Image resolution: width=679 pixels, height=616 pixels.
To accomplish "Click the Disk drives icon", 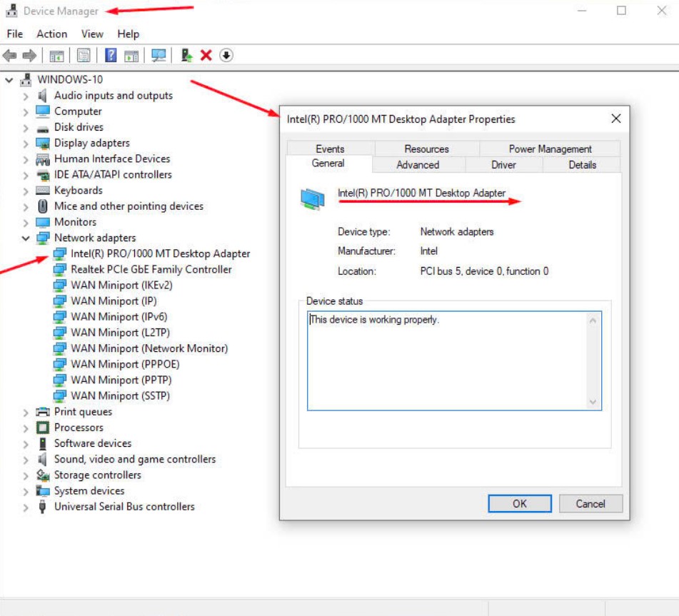I will coord(42,128).
